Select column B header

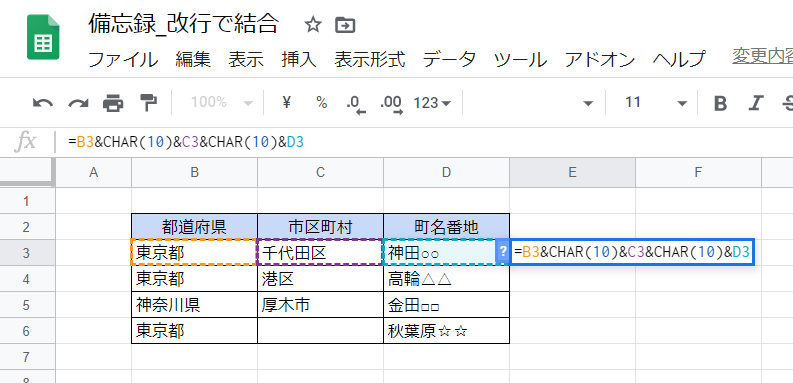tap(194, 173)
